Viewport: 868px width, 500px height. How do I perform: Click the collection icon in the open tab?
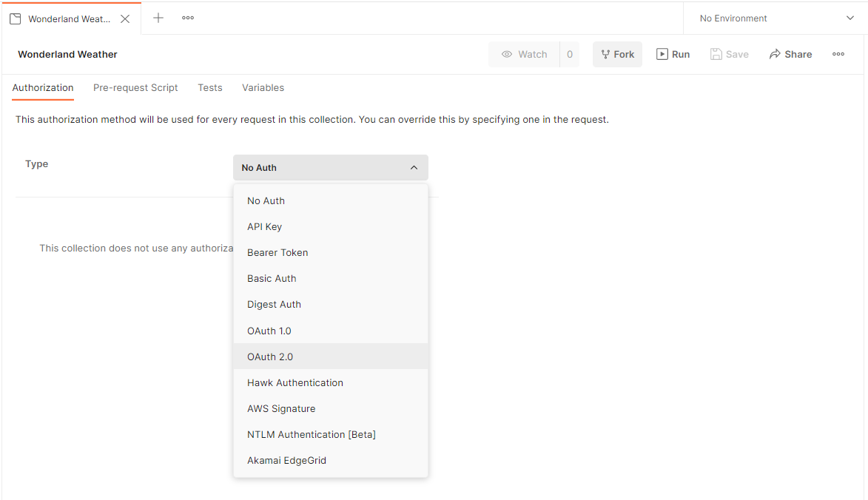15,18
